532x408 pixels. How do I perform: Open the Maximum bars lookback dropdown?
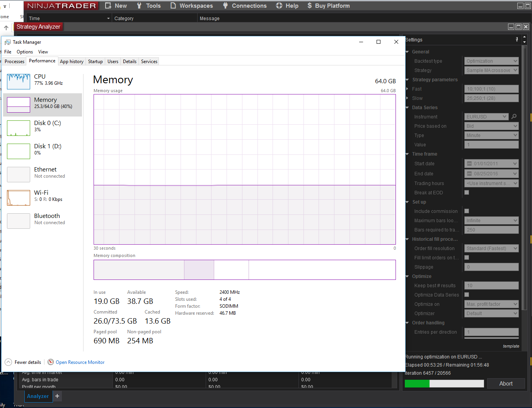(x=491, y=220)
